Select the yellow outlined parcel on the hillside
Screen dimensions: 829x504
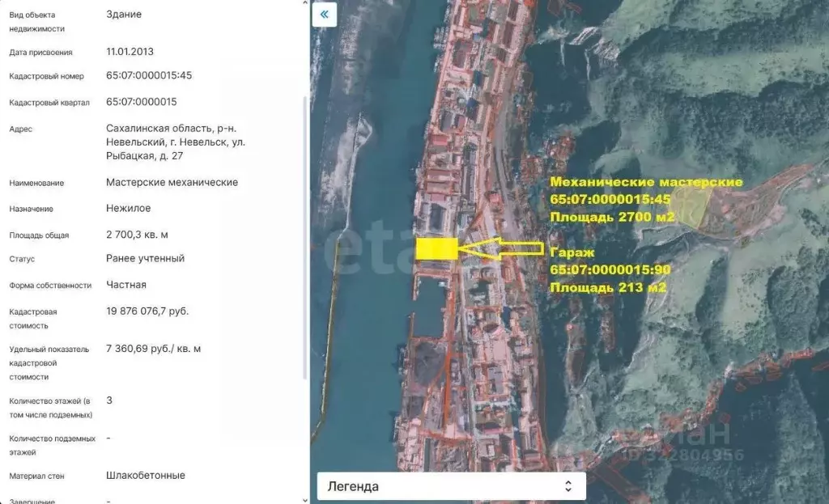point(693,206)
